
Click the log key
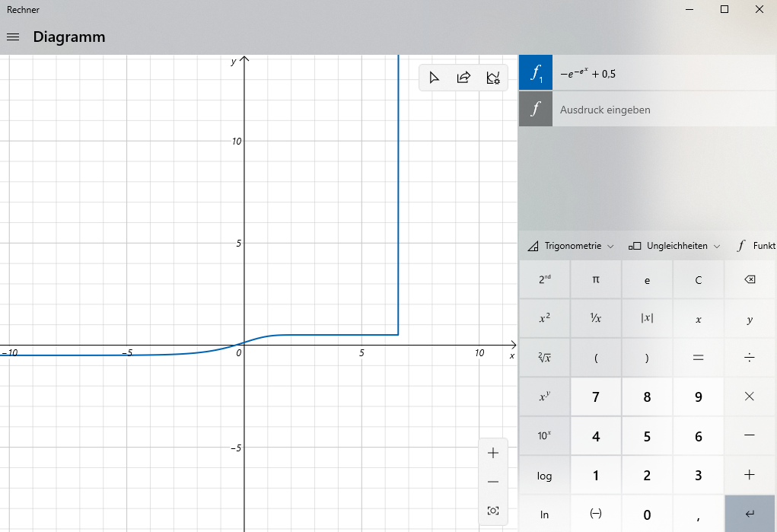click(x=545, y=475)
